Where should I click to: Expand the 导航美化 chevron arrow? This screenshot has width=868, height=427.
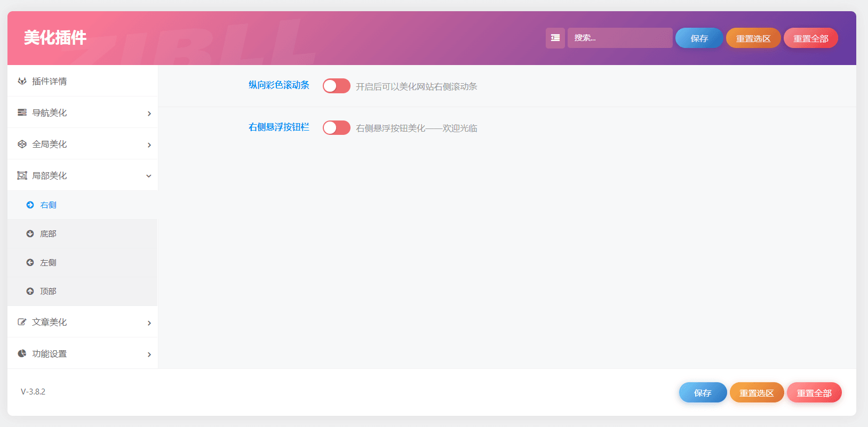pyautogui.click(x=149, y=114)
